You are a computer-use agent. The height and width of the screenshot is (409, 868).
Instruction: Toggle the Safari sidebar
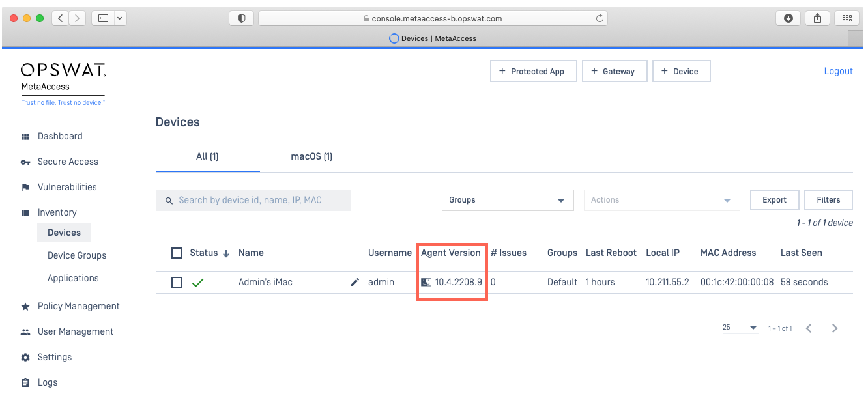tap(103, 18)
